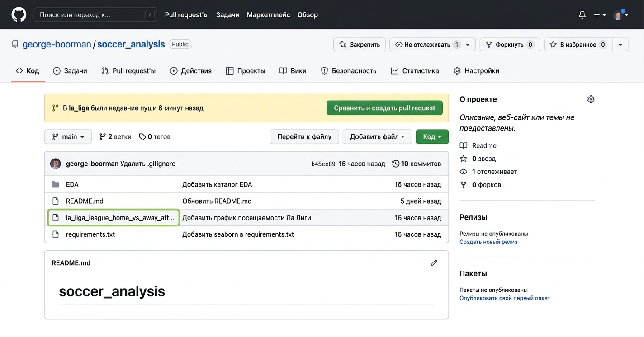The height and width of the screenshot is (337, 644).
Task: Open commit Добавить график посещаемости Ла Лиги
Action: pos(246,218)
